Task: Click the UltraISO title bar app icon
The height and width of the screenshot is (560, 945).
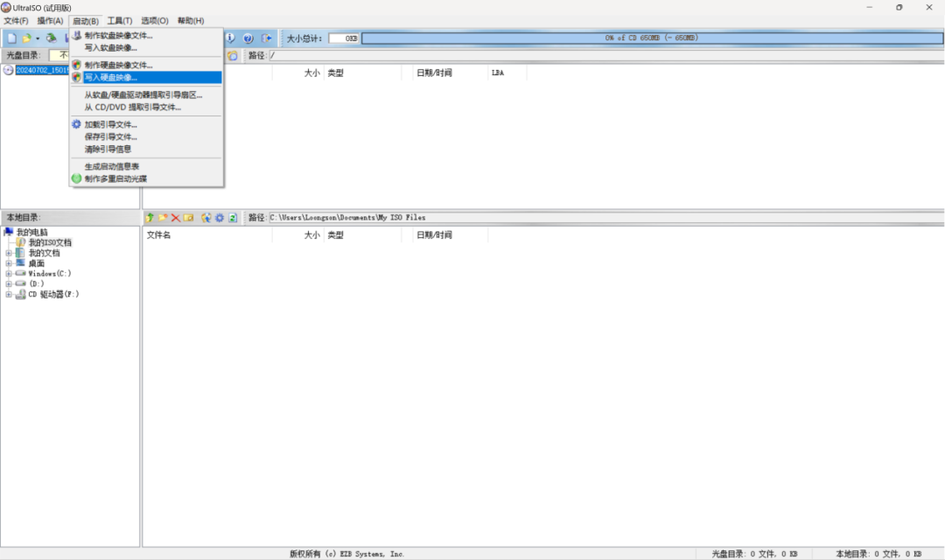Action: (x=6, y=7)
